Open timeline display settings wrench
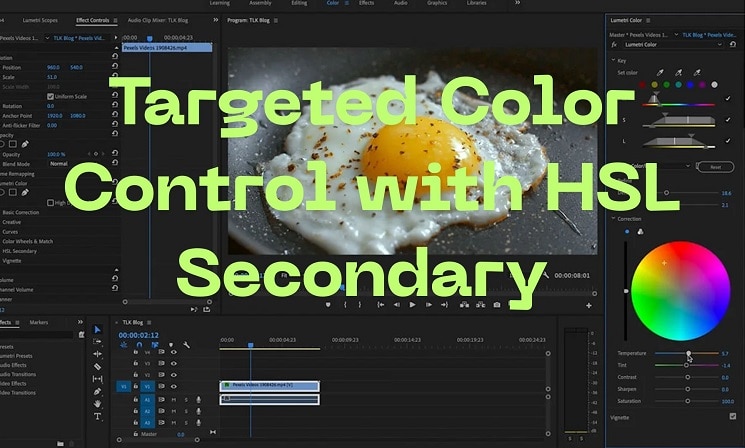Image resolution: width=745 pixels, height=448 pixels. tap(186, 345)
